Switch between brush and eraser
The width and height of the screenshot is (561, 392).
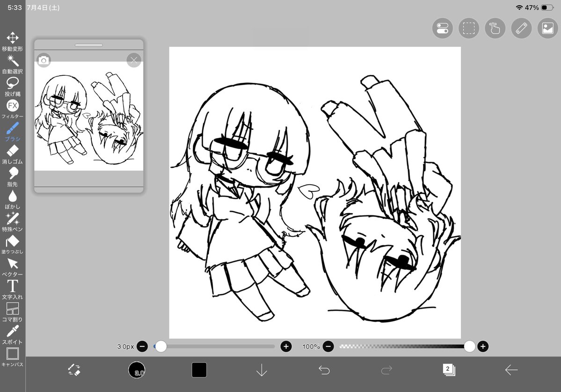pos(74,370)
